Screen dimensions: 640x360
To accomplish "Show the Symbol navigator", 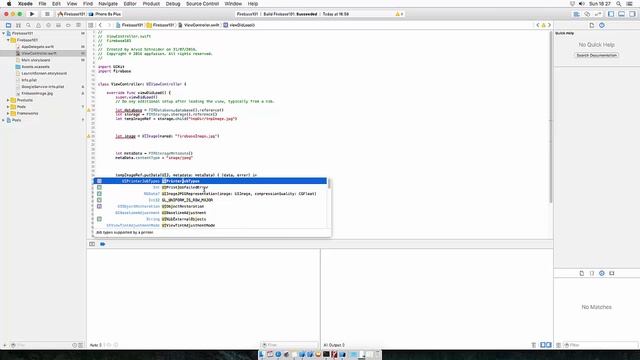I will [18, 25].
